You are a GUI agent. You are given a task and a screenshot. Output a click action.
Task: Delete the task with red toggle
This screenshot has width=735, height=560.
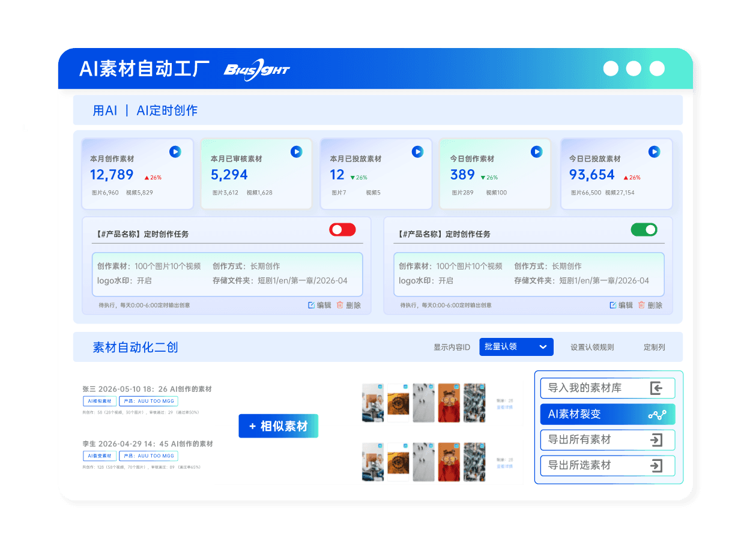tap(349, 305)
